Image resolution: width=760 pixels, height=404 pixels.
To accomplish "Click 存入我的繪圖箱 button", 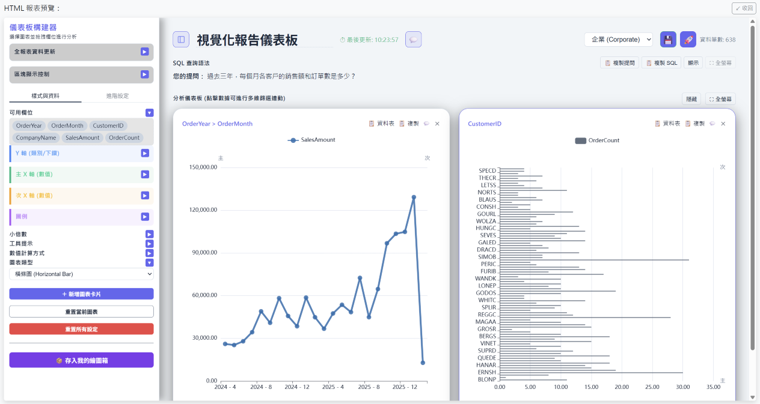I will (81, 360).
